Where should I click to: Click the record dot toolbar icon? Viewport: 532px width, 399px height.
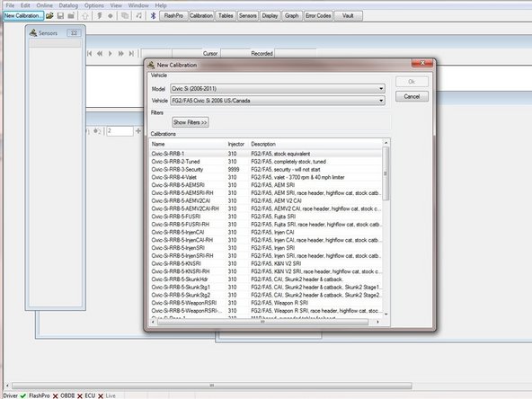tap(111, 16)
